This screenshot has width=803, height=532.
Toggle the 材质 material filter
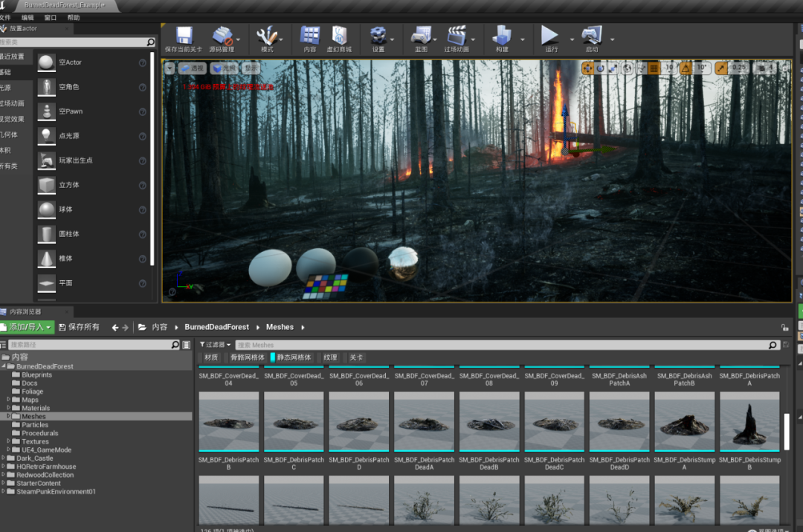click(x=210, y=357)
